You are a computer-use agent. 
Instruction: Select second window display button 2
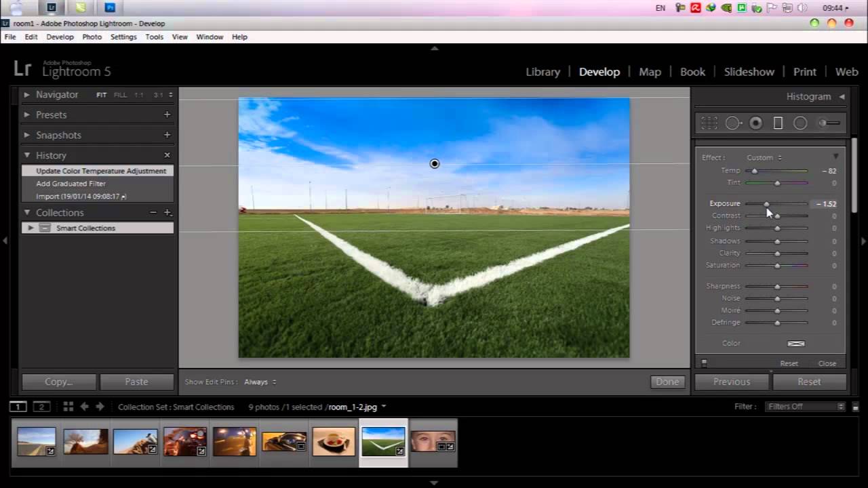point(42,407)
